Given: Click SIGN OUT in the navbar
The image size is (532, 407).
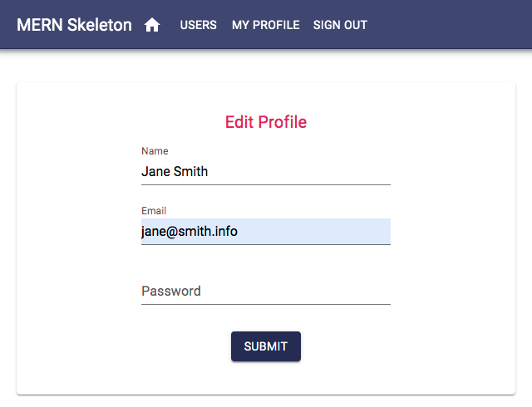Looking at the screenshot, I should (x=340, y=25).
